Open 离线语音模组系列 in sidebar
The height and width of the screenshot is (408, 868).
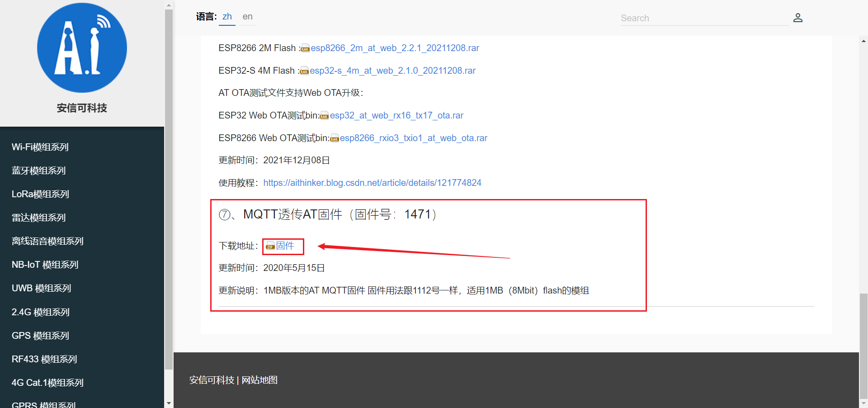pos(47,241)
